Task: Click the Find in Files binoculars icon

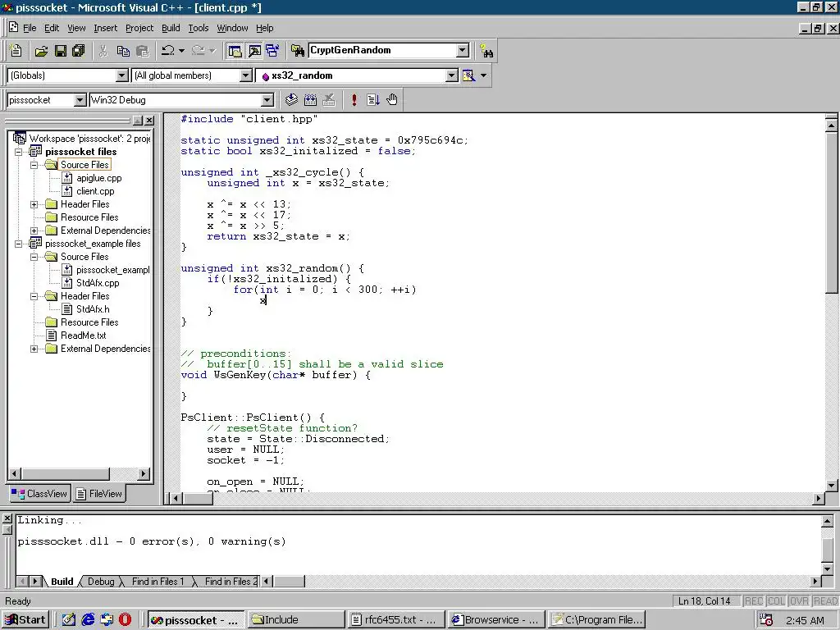Action: pyautogui.click(x=297, y=51)
